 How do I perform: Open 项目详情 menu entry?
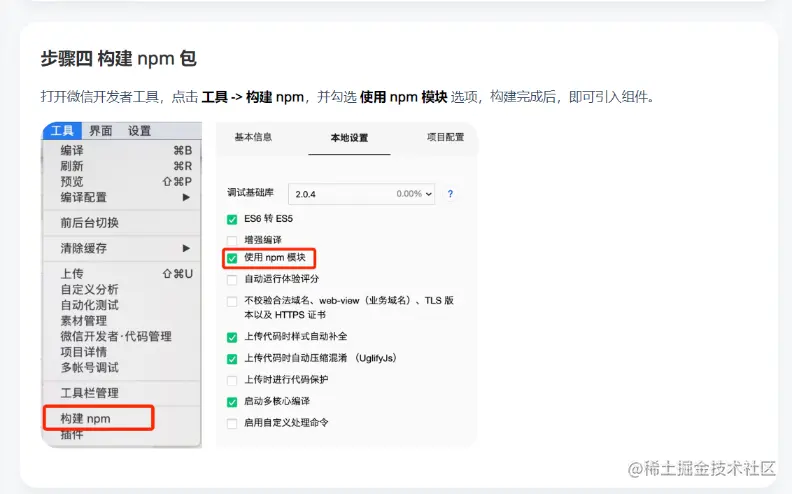click(122, 352)
